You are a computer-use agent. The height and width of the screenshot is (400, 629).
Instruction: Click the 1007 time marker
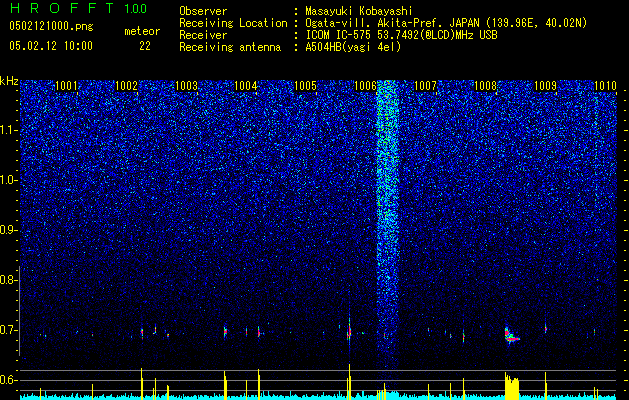coord(425,86)
